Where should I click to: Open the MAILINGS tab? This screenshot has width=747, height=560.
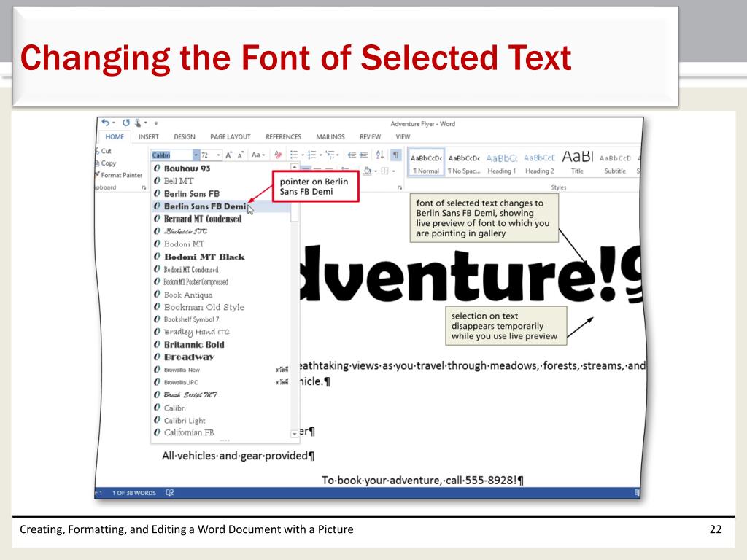[x=330, y=136]
